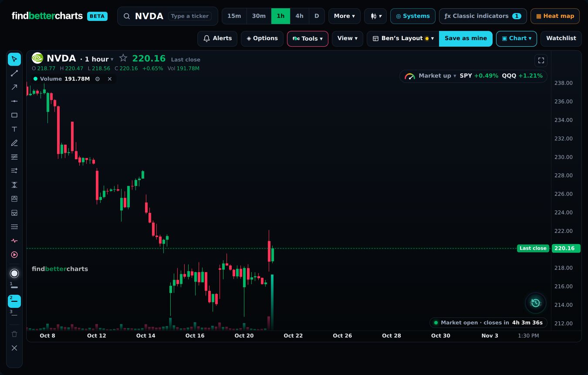Screen dimensions: 588x375
Task: Open the Watchlist
Action: tap(561, 38)
